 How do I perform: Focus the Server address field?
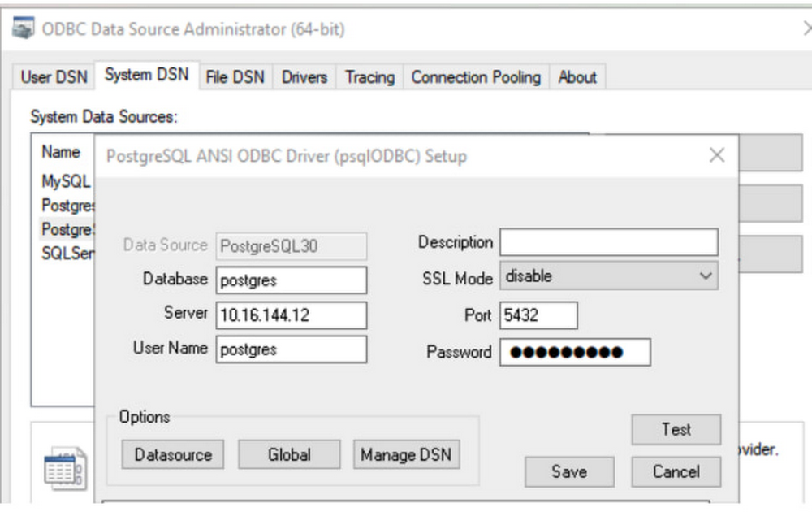coord(292,315)
